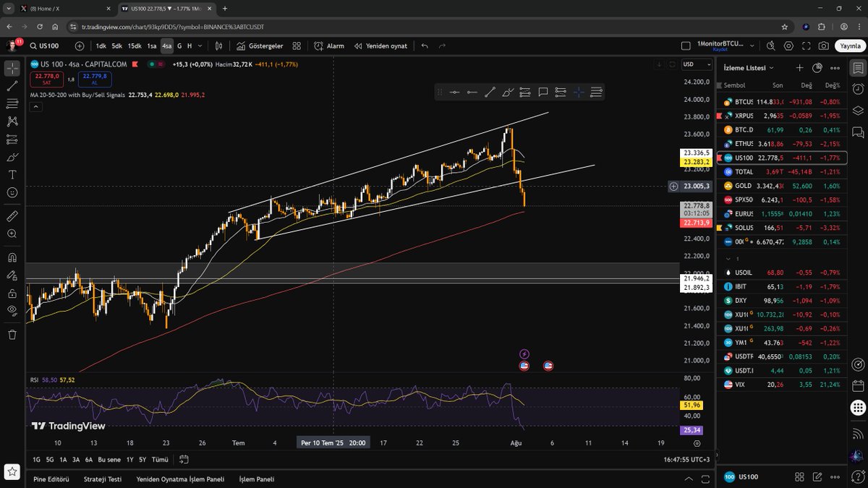
Task: Take a chart snapshot with camera icon
Action: (824, 46)
